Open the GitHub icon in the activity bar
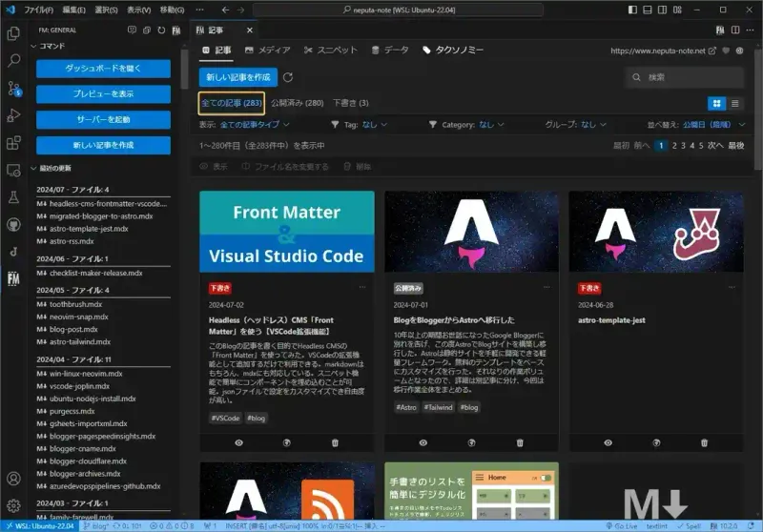Screen dimensions: 763x532 (13, 224)
